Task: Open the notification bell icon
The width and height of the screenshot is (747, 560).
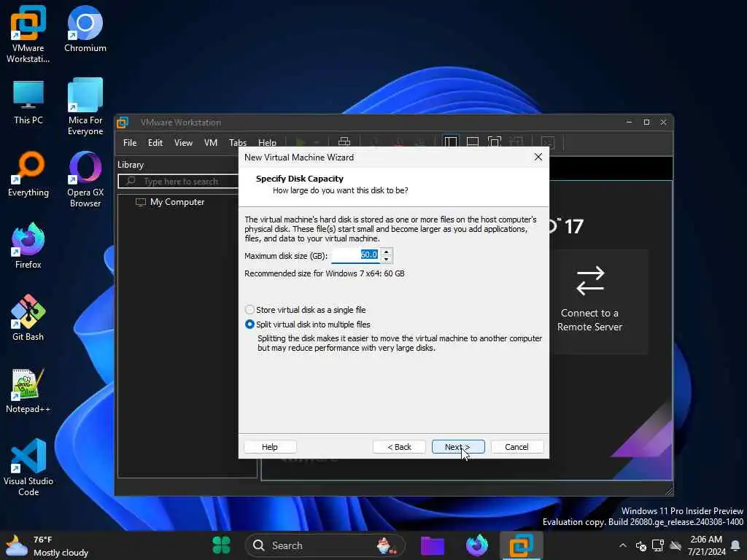Action: click(735, 545)
